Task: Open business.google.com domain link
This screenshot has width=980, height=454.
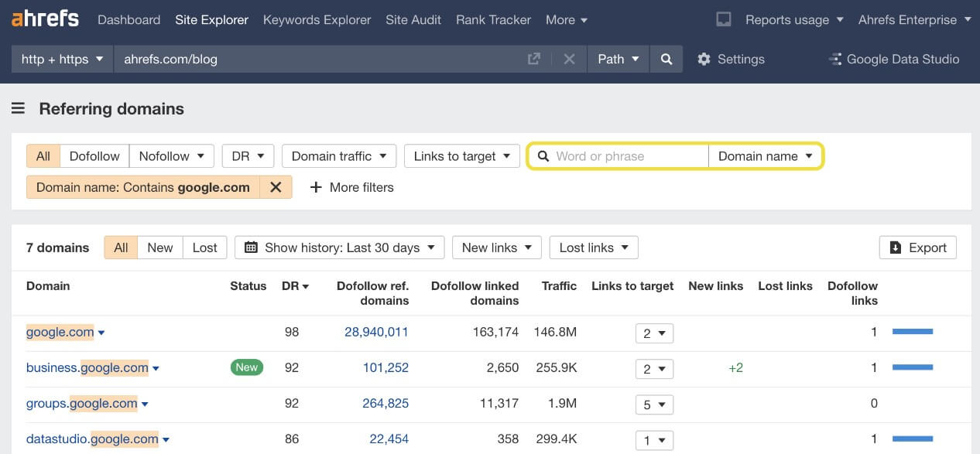Action: (87, 367)
